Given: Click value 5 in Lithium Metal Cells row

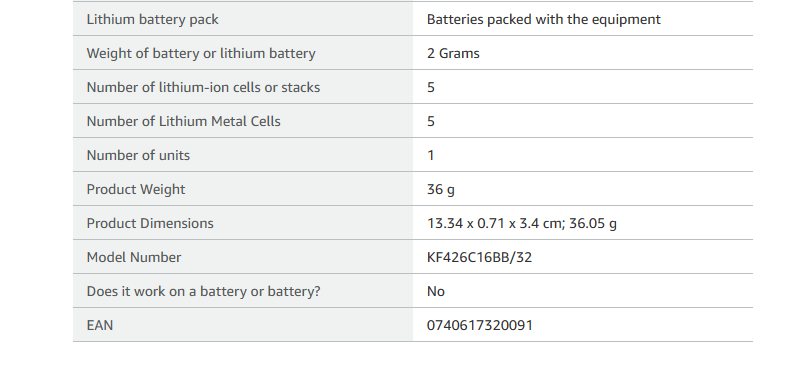Looking at the screenshot, I should point(431,121).
